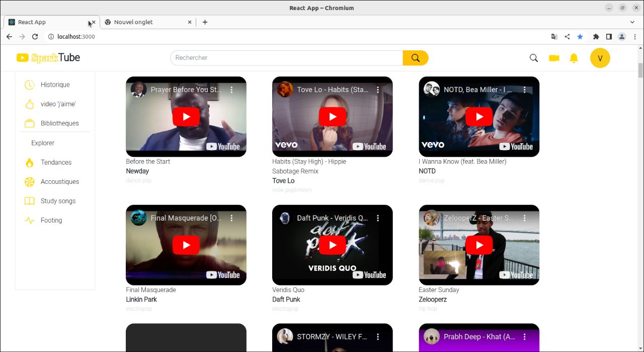The width and height of the screenshot is (644, 352).
Task: Click the Rechercher search field
Action: [287, 58]
